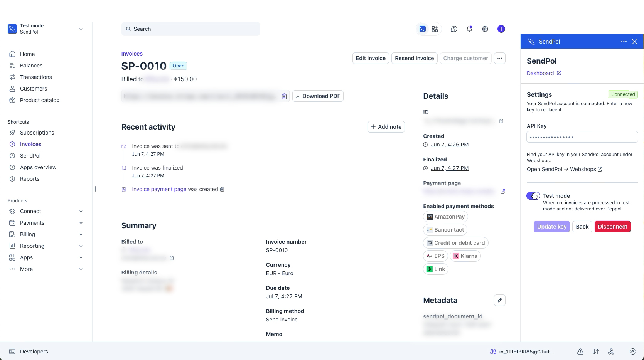Click the blue plus create button
Screen dimensions: 644x360
coord(501,29)
